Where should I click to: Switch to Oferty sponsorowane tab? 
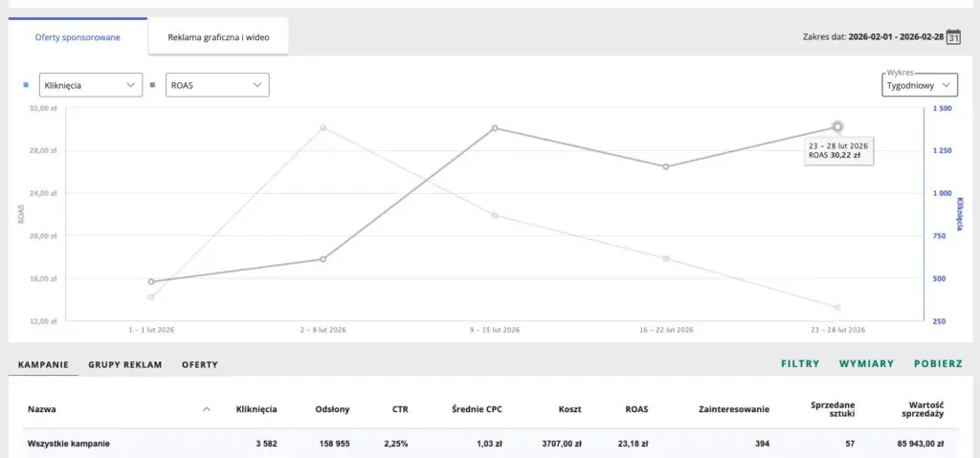(78, 37)
